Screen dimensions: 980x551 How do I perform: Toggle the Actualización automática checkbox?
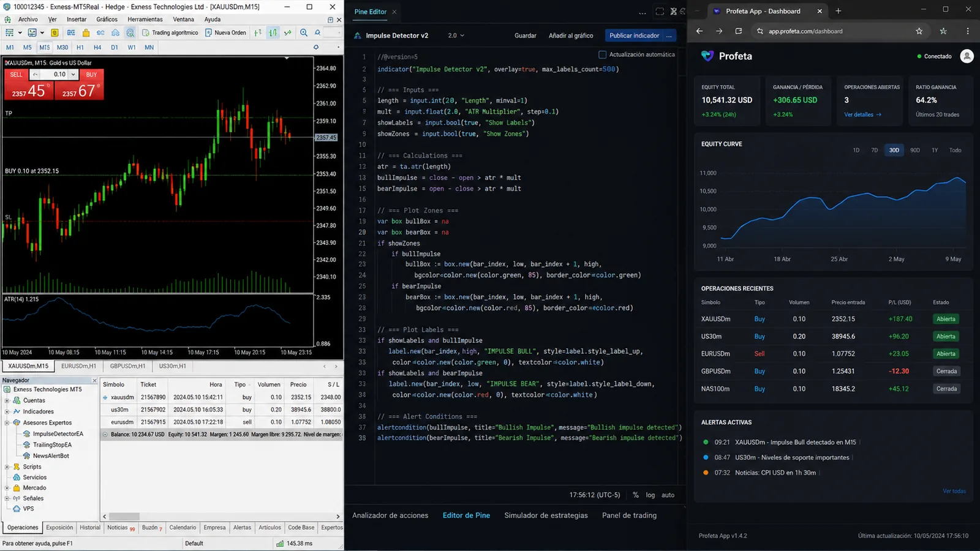[602, 54]
